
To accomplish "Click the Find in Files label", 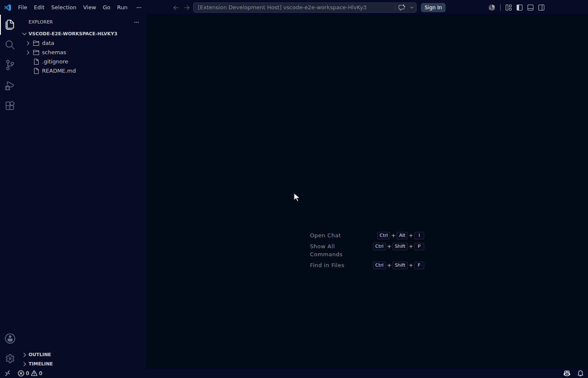I will 327,265.
